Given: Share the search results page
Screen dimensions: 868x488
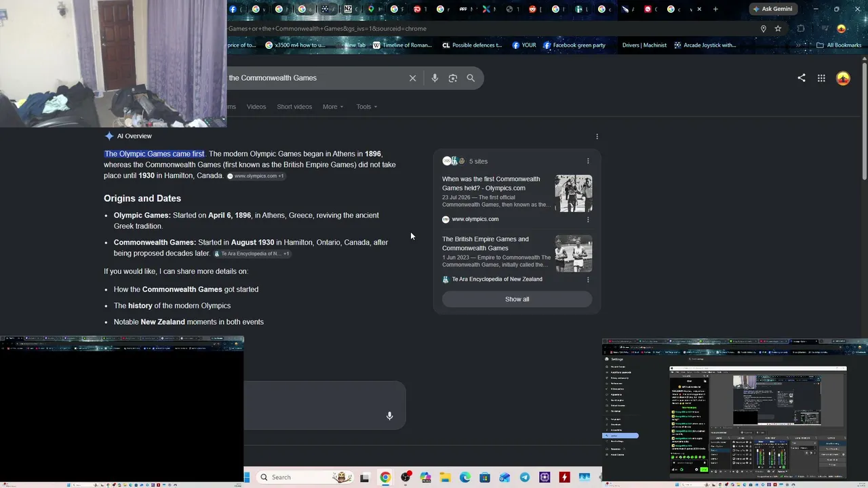Looking at the screenshot, I should coord(802,78).
